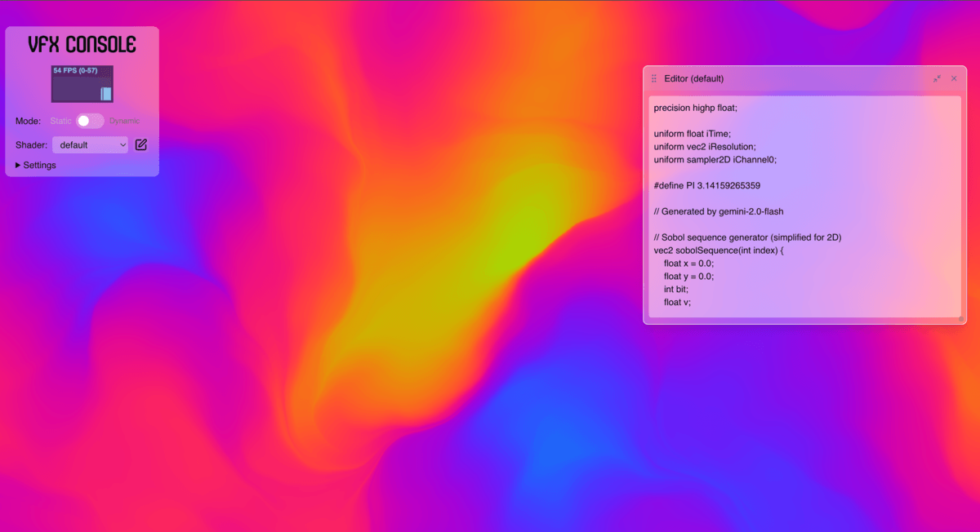Click the gemini-2.0-flash comment line
This screenshot has height=532, width=980.
717,211
